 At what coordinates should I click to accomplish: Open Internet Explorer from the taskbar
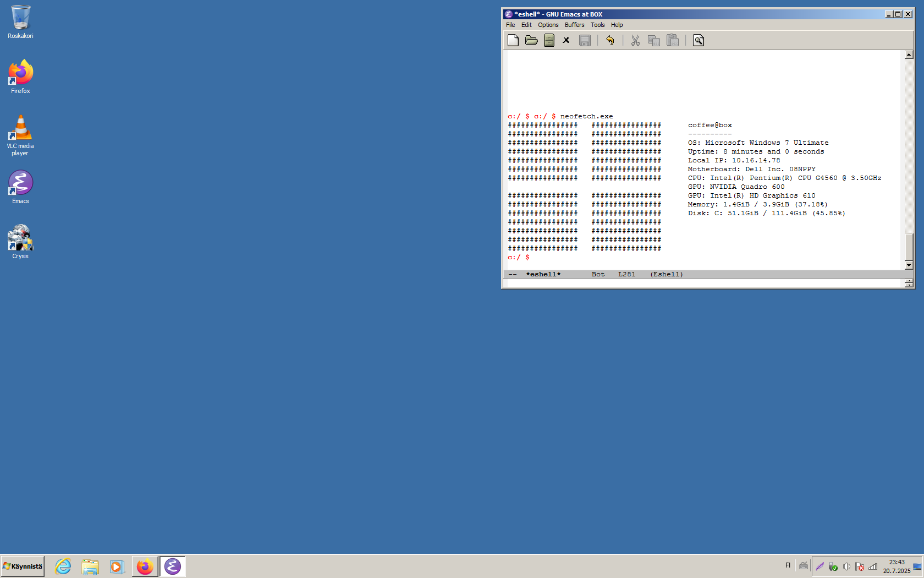point(63,566)
